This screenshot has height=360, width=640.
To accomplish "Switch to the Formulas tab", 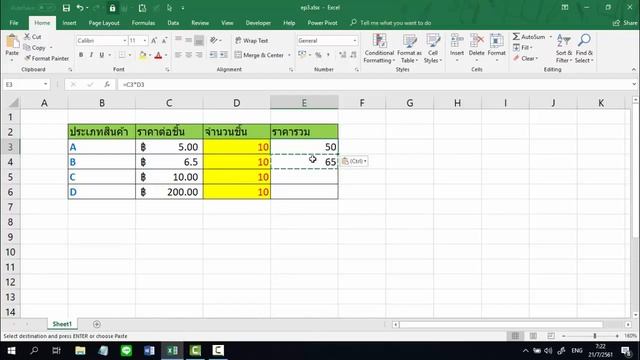I will click(143, 23).
